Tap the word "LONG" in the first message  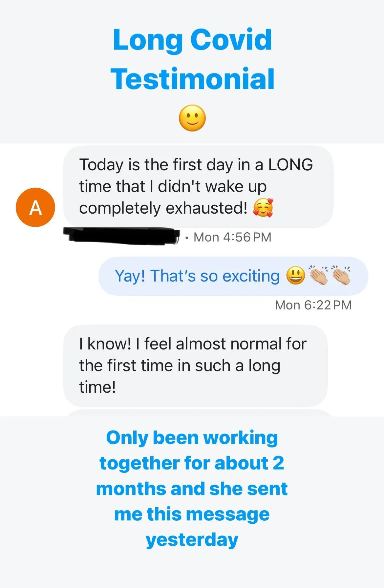pyautogui.click(x=290, y=165)
